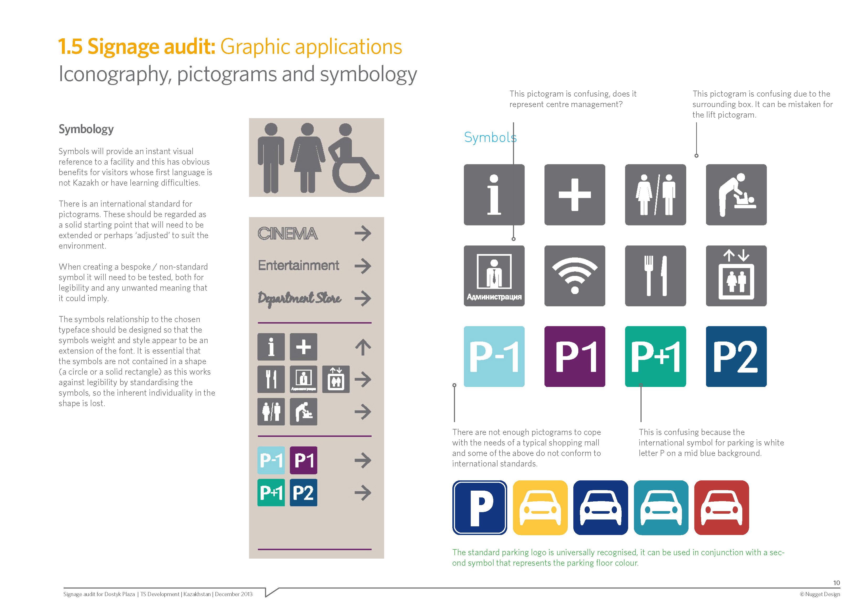868x614 pixels.
Task: Click the arrow next to CINEMA
Action: (363, 233)
